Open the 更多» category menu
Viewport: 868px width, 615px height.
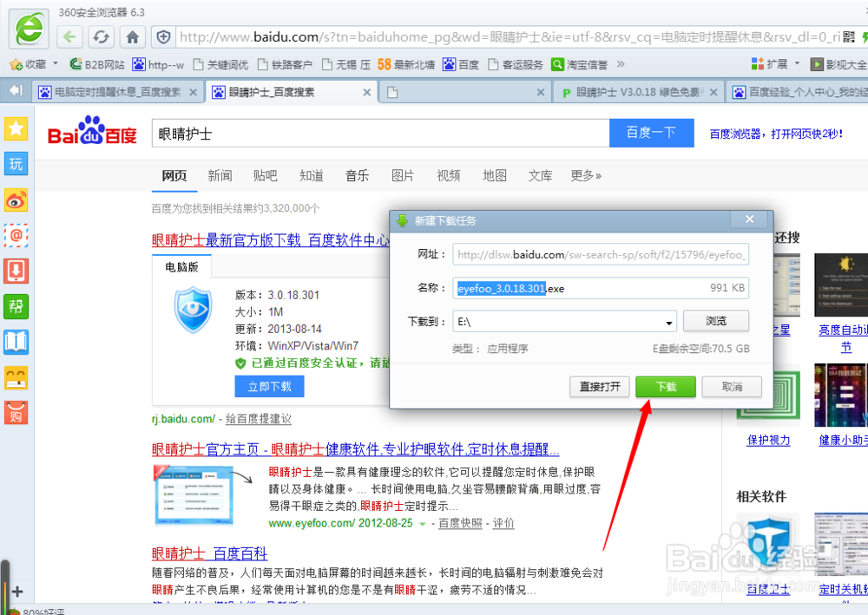coord(586,176)
